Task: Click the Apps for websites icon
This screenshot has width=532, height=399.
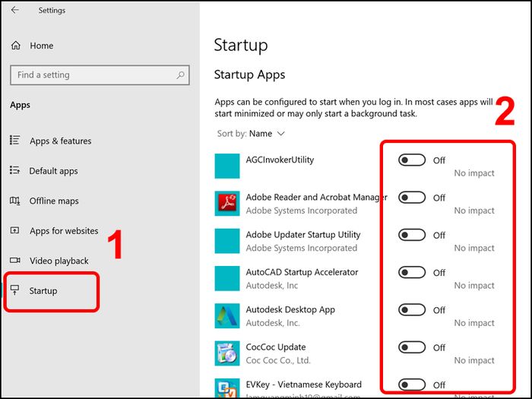Action: click(15, 230)
